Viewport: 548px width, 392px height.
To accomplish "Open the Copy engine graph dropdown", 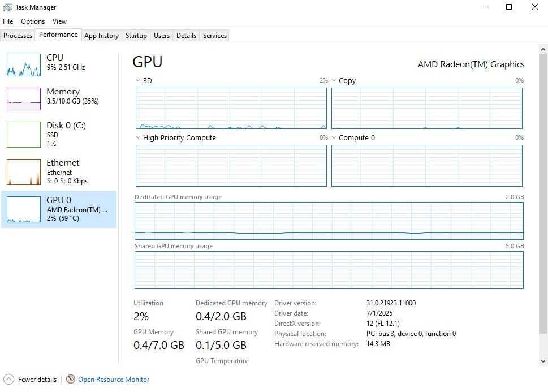I will 334,80.
